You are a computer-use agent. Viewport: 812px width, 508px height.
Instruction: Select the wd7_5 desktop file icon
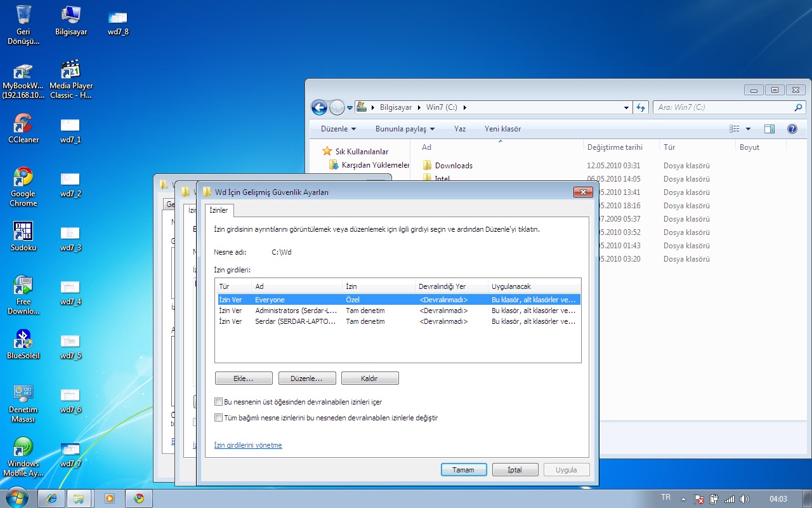tap(70, 345)
